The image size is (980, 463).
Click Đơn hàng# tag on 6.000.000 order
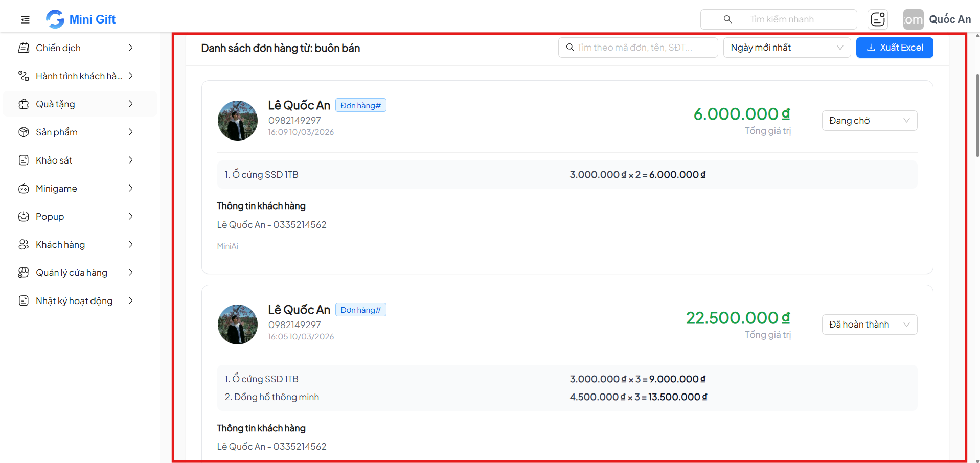361,105
